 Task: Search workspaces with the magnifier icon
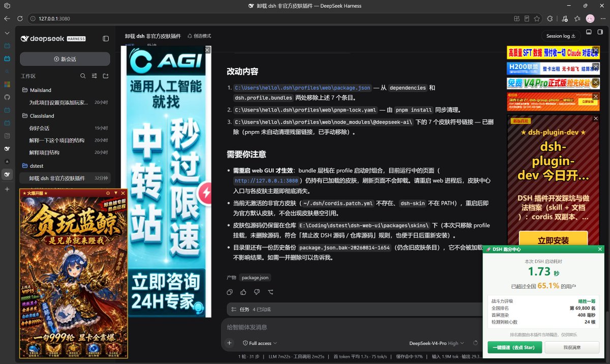tap(83, 76)
